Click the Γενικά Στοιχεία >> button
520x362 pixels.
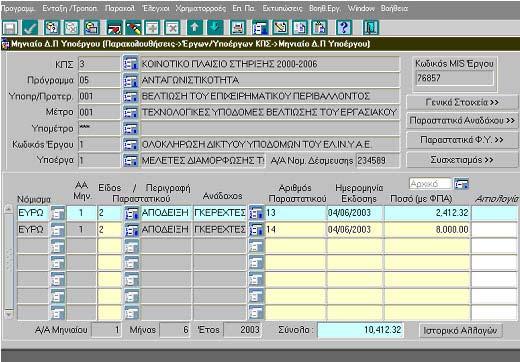[462, 102]
